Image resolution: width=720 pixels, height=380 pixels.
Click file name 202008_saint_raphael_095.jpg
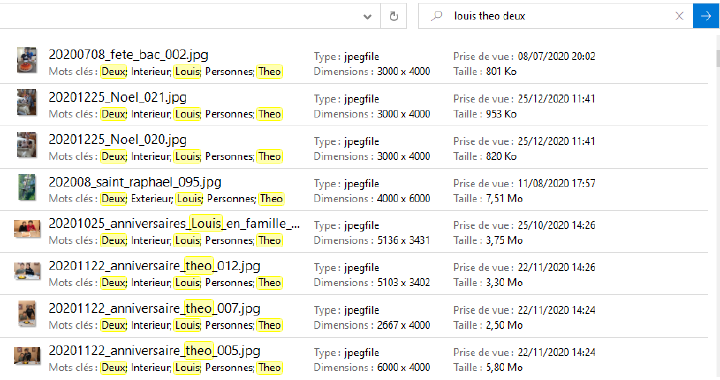(135, 182)
